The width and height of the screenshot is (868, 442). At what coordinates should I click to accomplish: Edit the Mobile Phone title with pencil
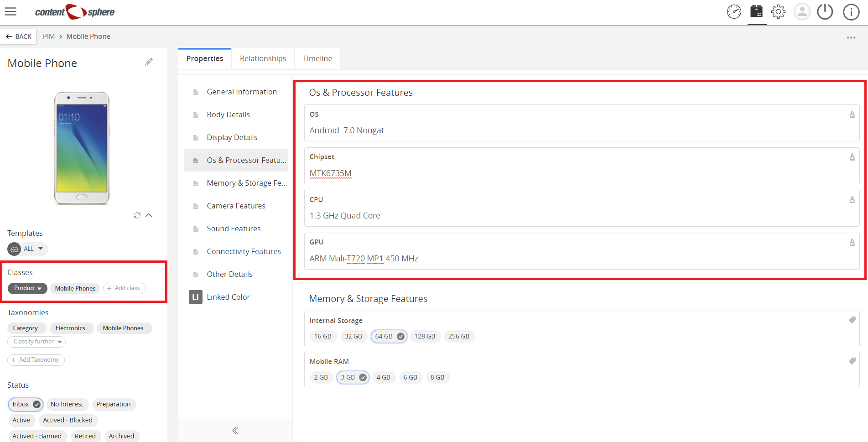pos(149,62)
